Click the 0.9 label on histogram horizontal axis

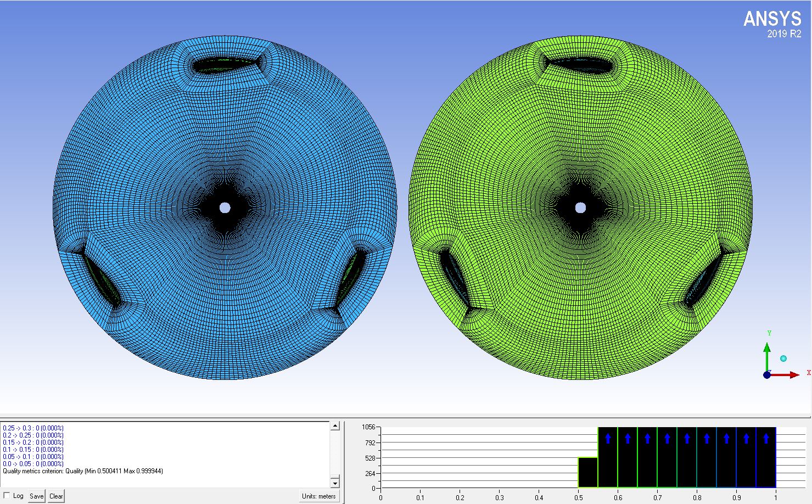pos(736,498)
